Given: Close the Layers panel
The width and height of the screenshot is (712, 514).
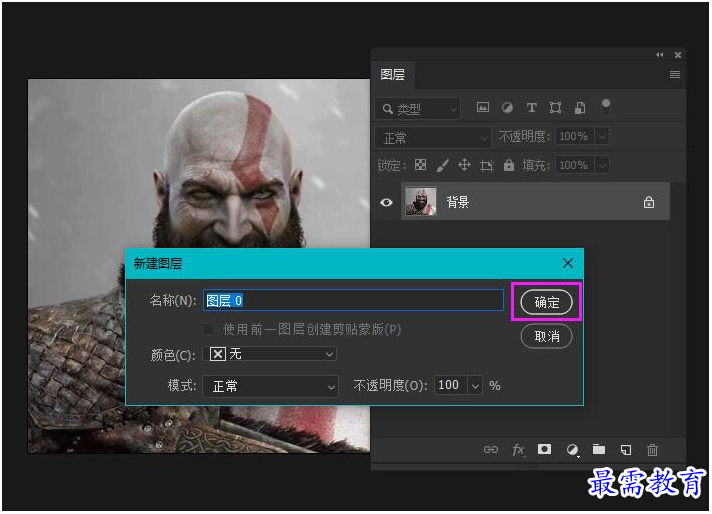Looking at the screenshot, I should point(677,55).
